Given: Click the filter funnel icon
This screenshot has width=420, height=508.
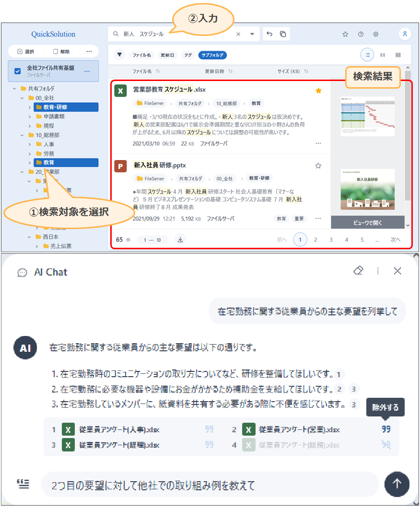Looking at the screenshot, I should [x=119, y=55].
